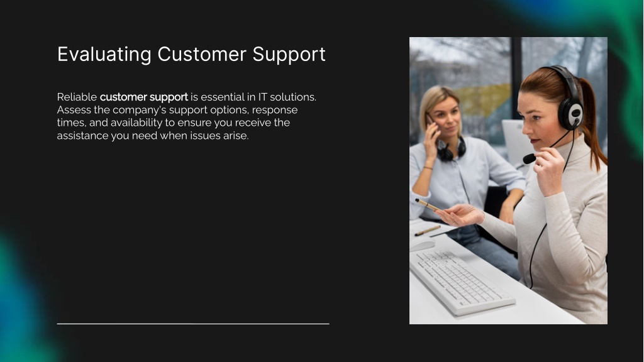The height and width of the screenshot is (362, 644).
Task: Click the monitor behind the blonde woman
Action: [x=517, y=143]
